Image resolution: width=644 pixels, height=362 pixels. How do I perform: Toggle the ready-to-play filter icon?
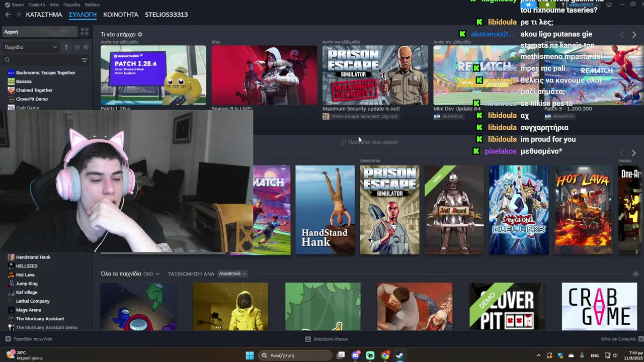pos(86,47)
